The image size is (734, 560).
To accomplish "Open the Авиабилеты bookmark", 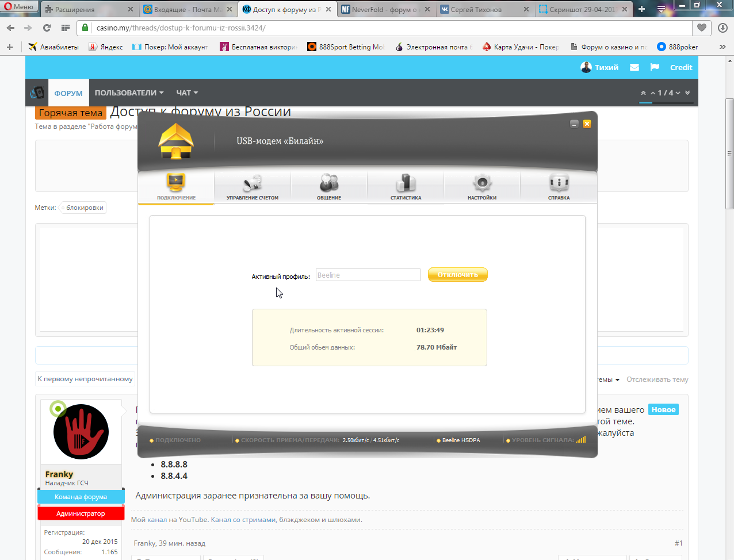I will click(53, 47).
